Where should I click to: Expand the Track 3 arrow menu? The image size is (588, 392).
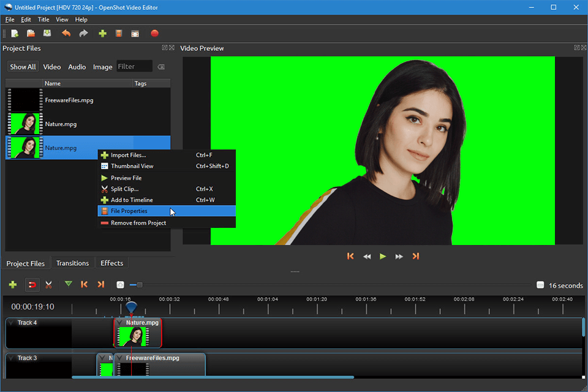click(x=11, y=358)
